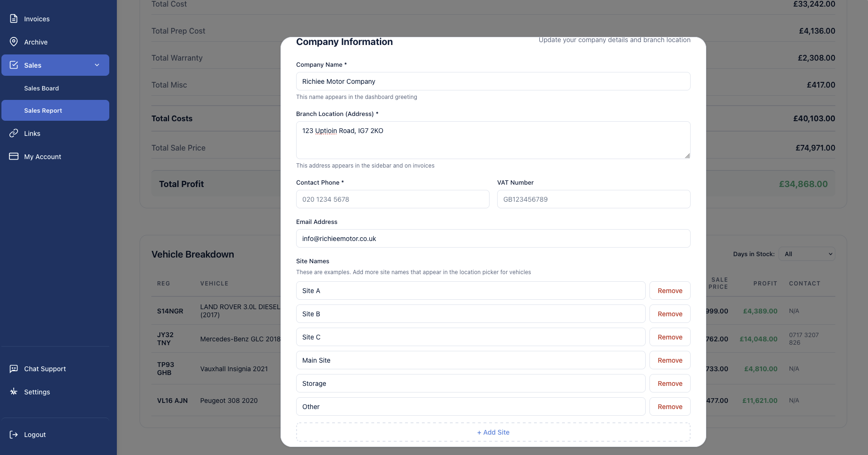
Task: Switch to the Sales Board page
Action: click(x=42, y=88)
